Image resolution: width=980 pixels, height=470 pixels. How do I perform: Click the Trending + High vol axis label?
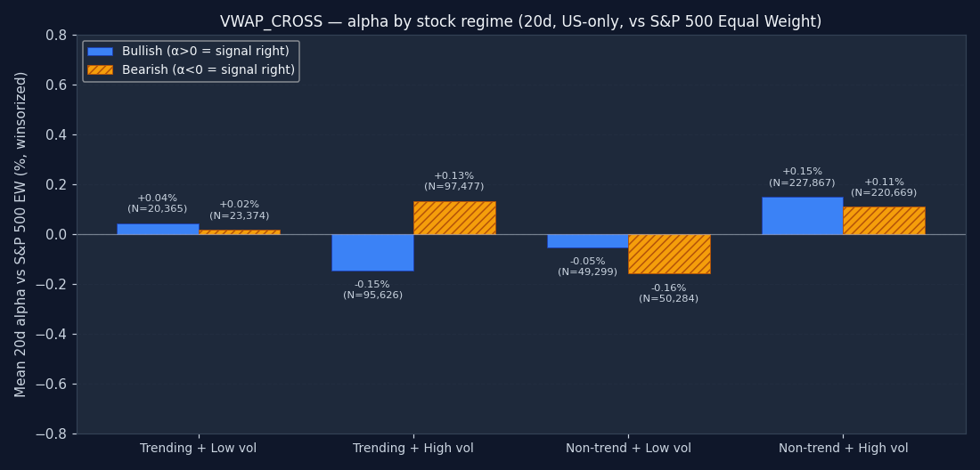[x=413, y=449]
